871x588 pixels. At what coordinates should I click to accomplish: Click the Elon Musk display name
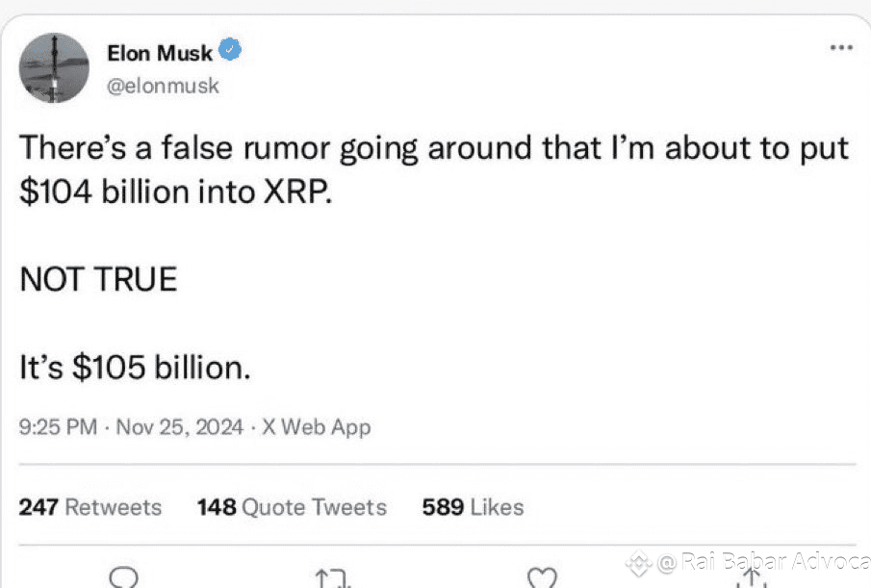[160, 53]
